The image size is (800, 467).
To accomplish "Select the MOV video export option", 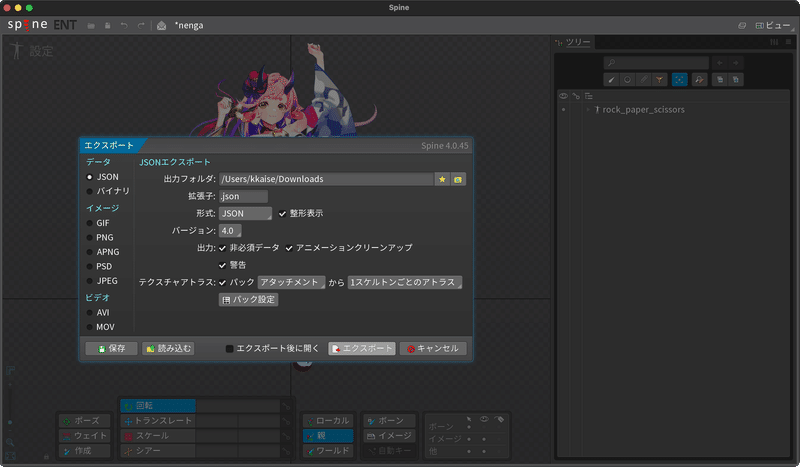I will (x=89, y=327).
